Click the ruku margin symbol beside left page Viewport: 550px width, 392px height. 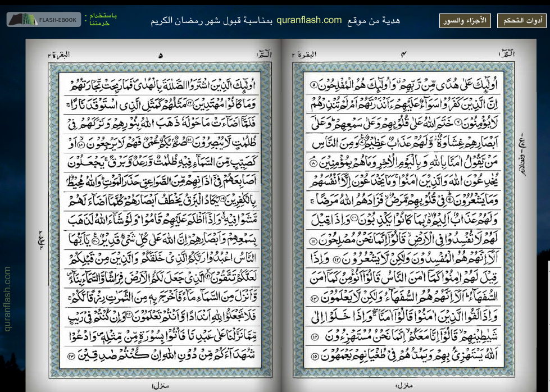click(41, 240)
